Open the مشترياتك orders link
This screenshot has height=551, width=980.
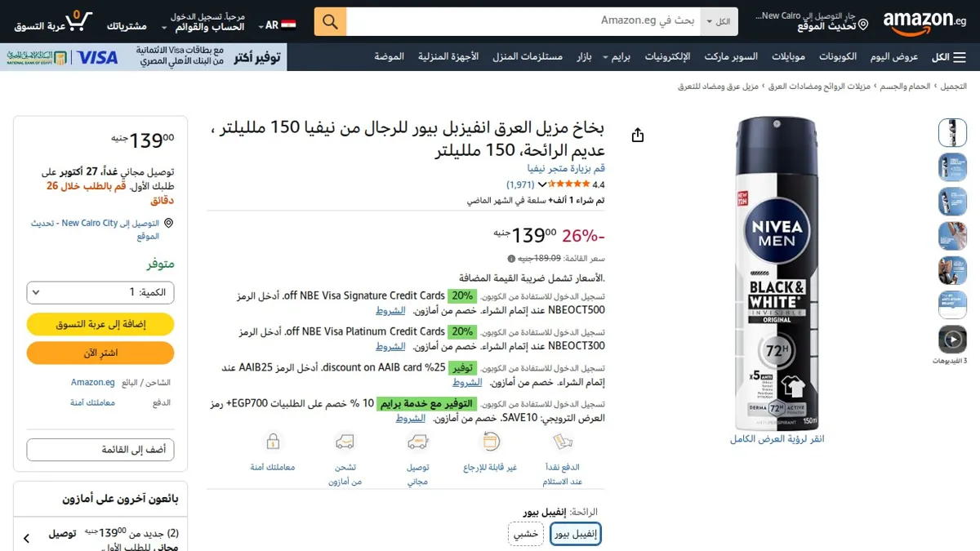coord(127,26)
